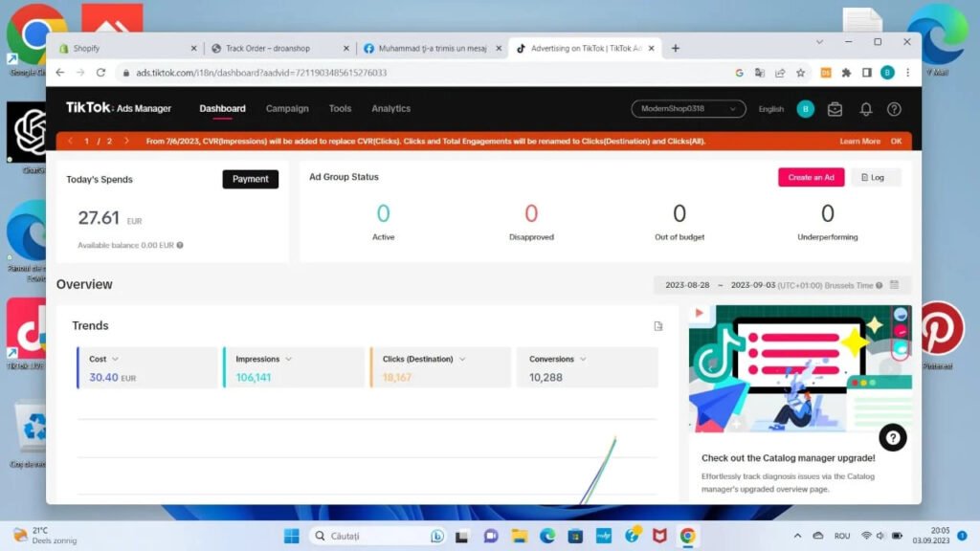Open the Impressions metric dropdown
980x551 pixels.
(x=288, y=359)
